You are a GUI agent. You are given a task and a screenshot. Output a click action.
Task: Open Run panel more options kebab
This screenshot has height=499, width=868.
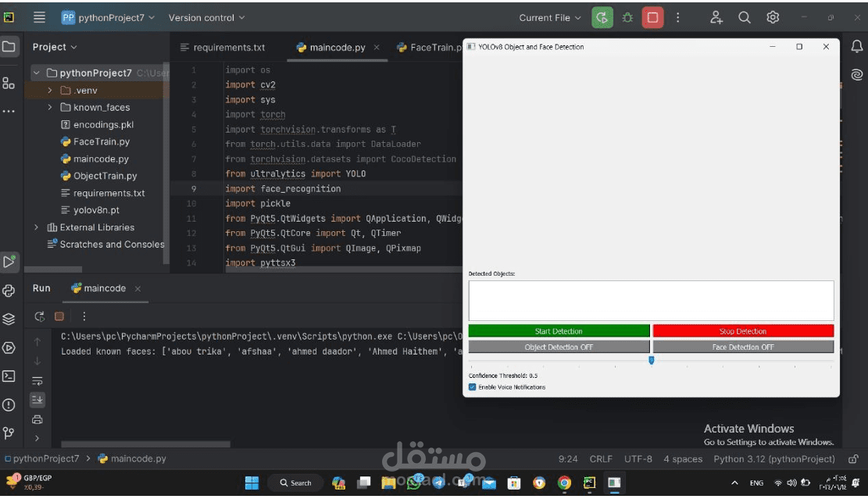[x=84, y=316]
